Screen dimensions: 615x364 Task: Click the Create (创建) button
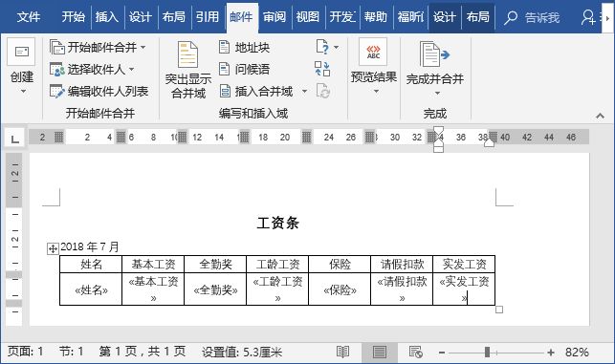pos(22,67)
